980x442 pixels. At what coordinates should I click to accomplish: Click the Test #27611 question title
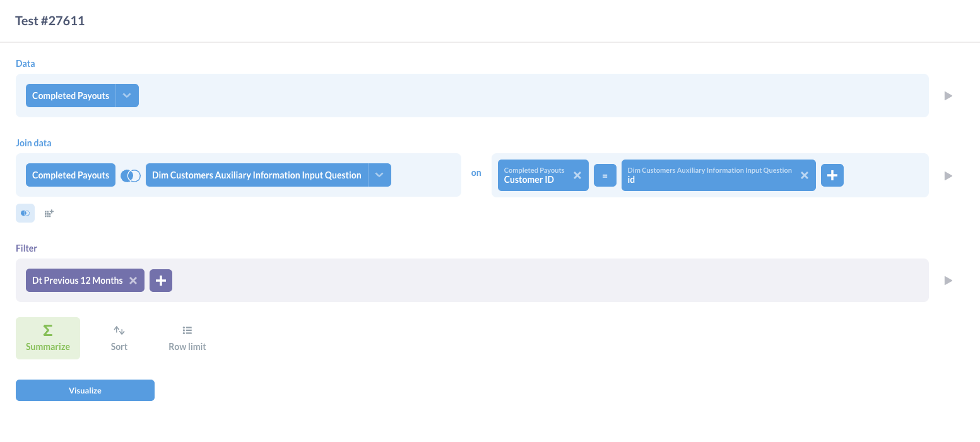click(x=50, y=20)
